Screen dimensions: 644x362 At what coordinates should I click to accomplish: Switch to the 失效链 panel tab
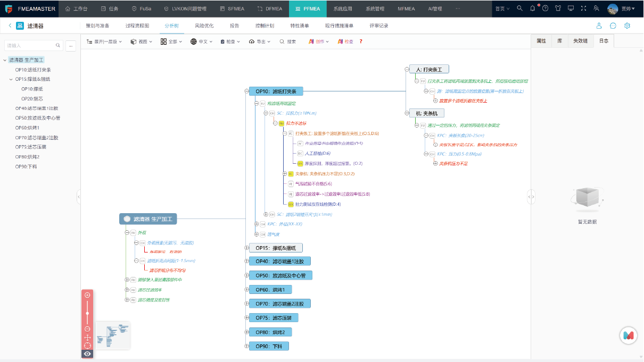tap(580, 41)
